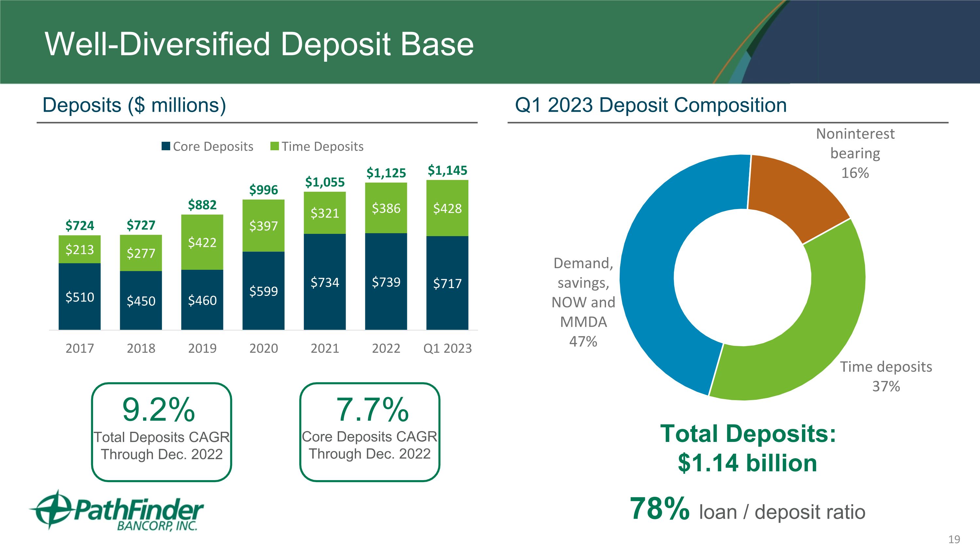Click the Time Deposits legend swatch
Screen dimensions: 980x551
[x=274, y=146]
